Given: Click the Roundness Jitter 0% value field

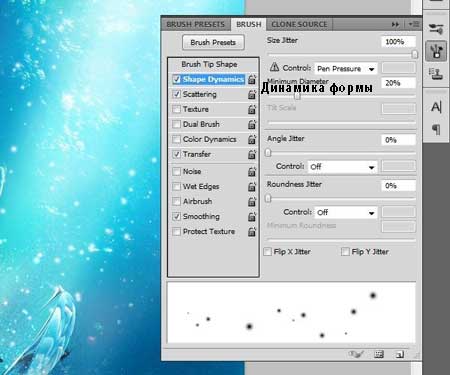Looking at the screenshot, I should coord(398,185).
